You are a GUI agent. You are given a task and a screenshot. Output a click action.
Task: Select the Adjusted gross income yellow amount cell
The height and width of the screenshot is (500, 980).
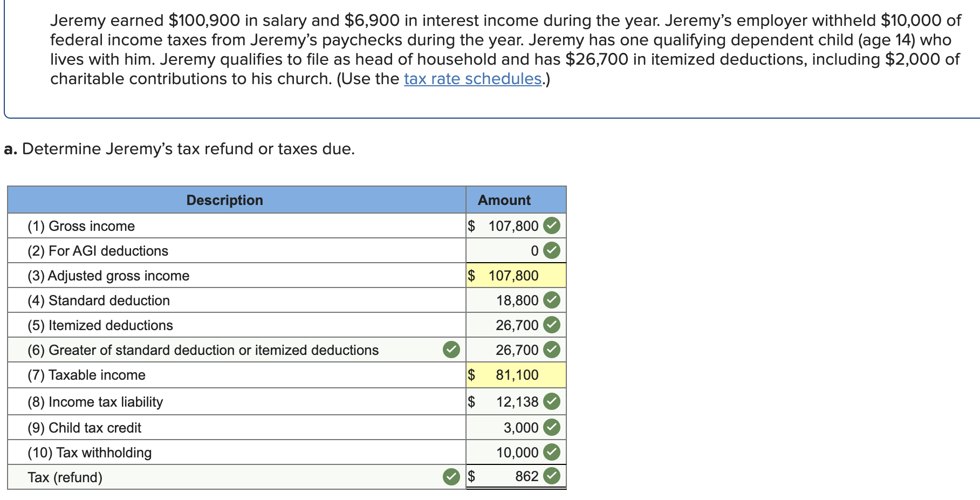pyautogui.click(x=516, y=275)
